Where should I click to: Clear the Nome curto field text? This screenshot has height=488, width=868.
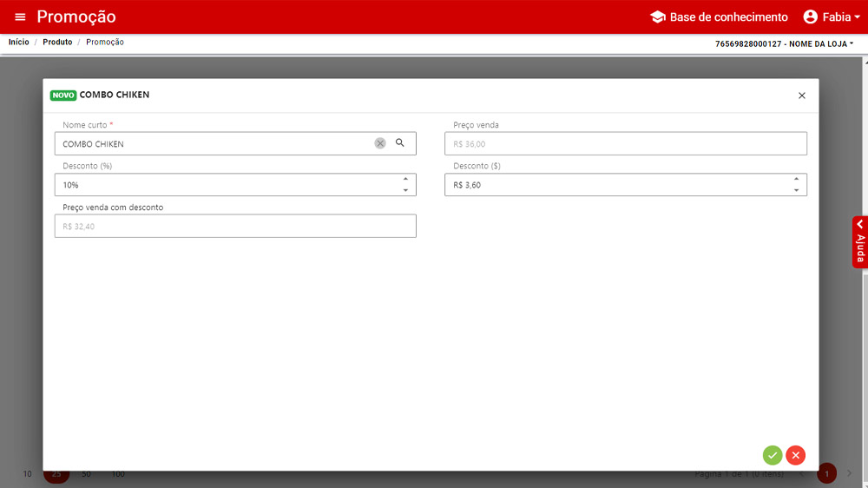click(380, 143)
